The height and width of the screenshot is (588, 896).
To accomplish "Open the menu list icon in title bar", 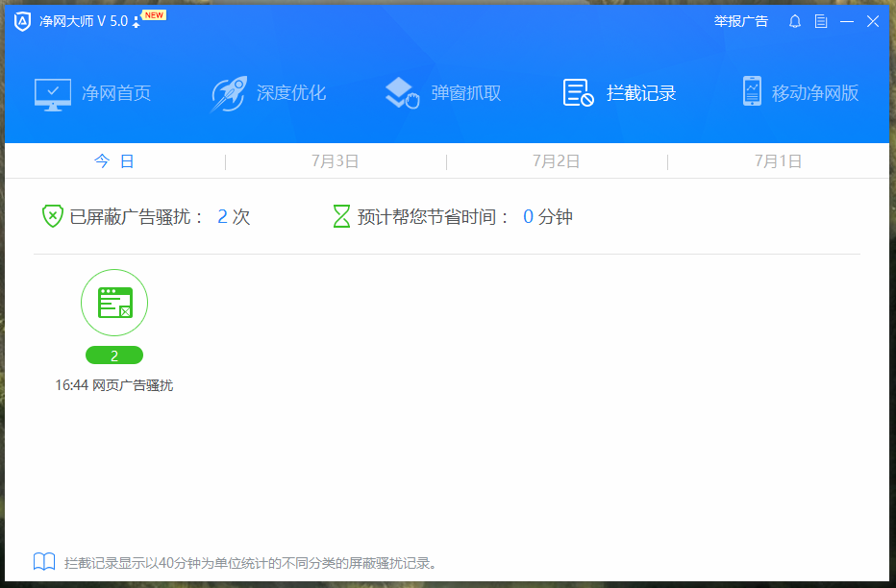I will pyautogui.click(x=821, y=22).
